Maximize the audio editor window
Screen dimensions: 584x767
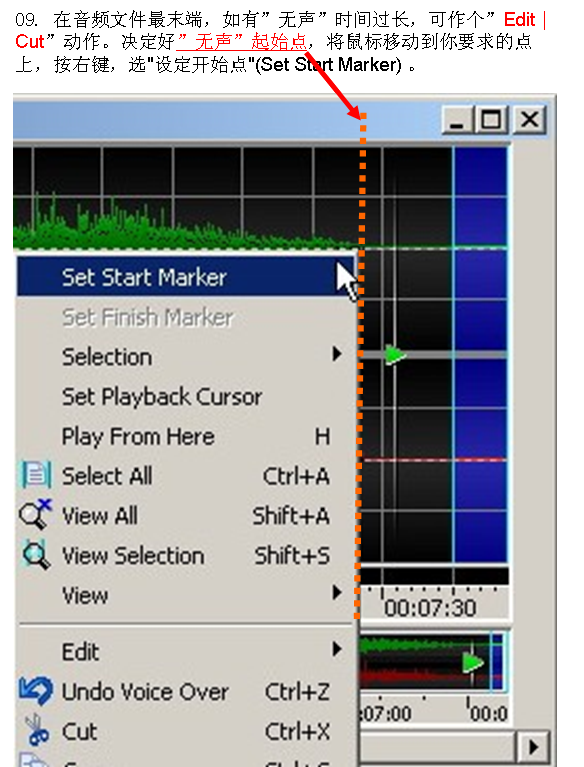[492, 119]
